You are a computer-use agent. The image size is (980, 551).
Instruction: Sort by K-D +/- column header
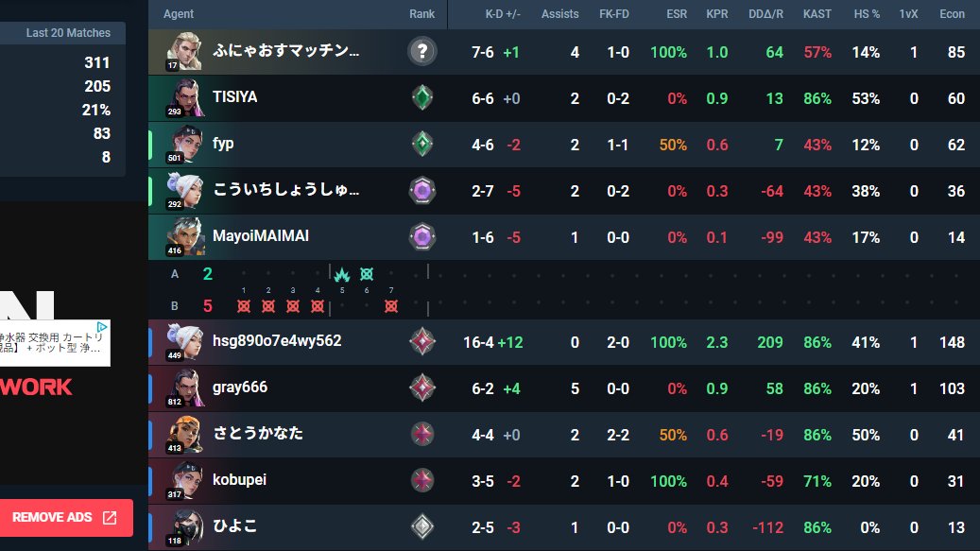(x=503, y=14)
